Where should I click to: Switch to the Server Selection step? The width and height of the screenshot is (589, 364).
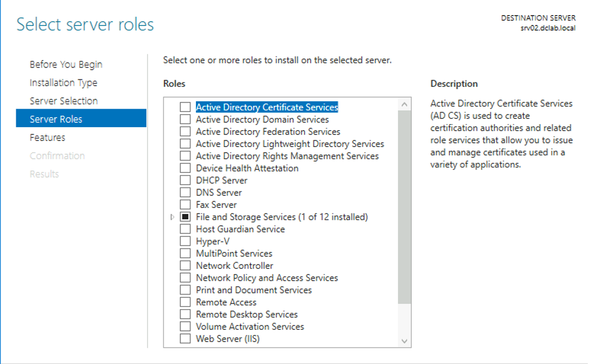[64, 101]
